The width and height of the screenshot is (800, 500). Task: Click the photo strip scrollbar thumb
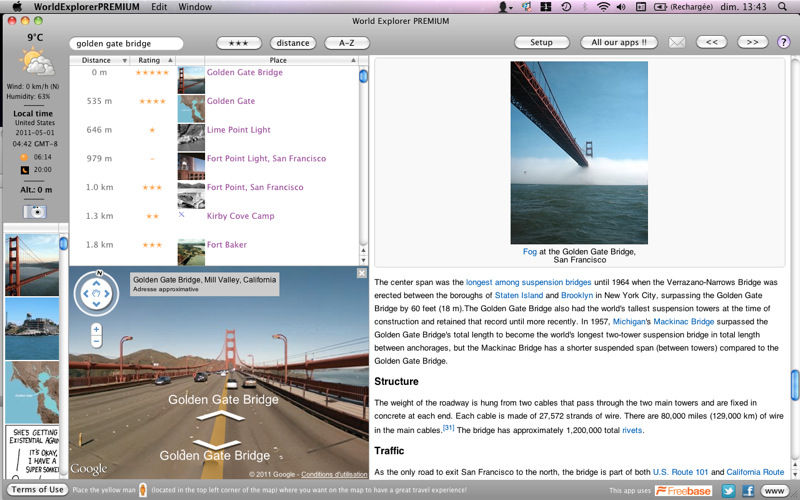pos(63,243)
